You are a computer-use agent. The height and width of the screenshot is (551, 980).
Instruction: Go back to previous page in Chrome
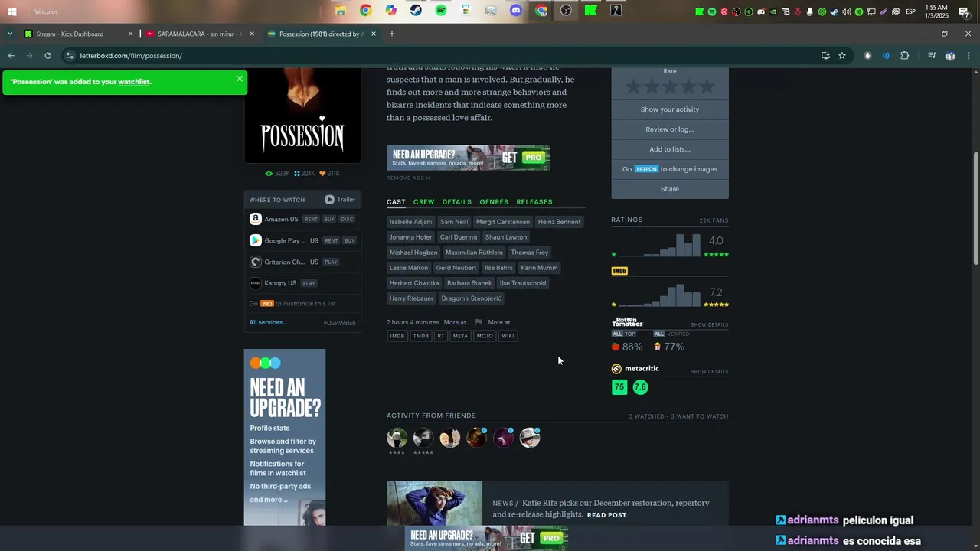11,56
